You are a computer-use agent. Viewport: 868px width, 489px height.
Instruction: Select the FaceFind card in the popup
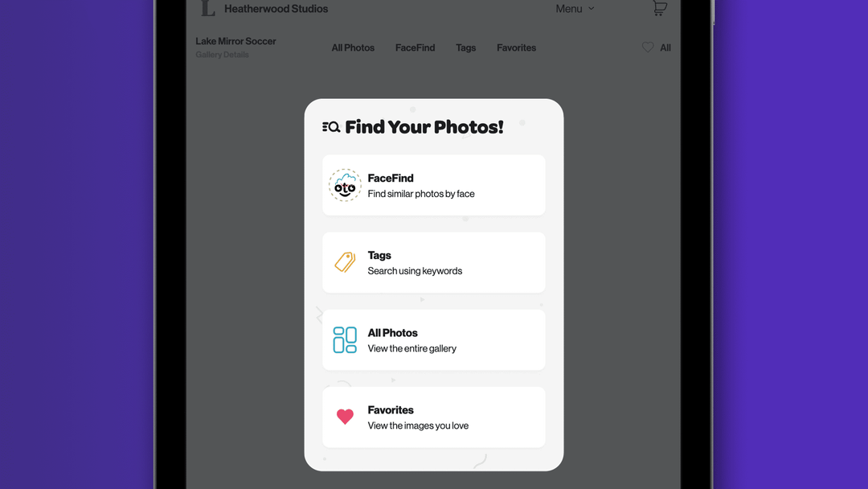coord(433,185)
